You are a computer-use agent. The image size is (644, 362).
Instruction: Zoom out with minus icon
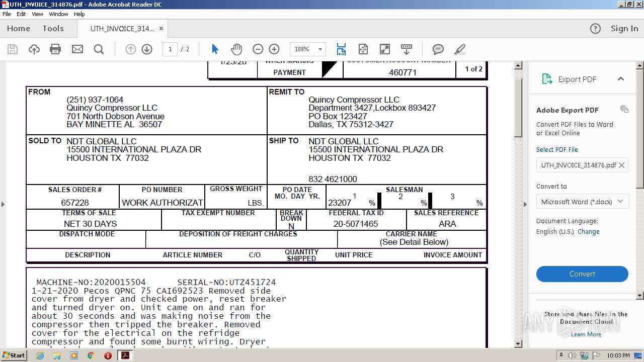[x=258, y=49]
